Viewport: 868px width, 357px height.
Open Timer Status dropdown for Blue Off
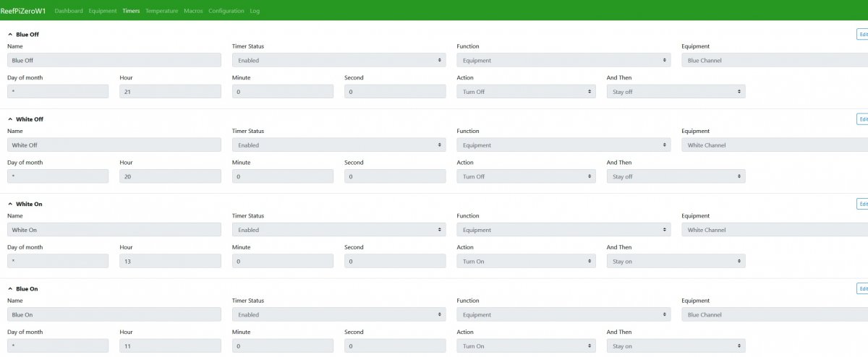(x=339, y=61)
